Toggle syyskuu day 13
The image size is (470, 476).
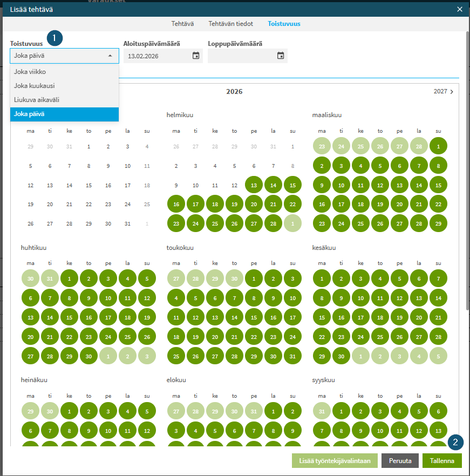(x=438, y=431)
